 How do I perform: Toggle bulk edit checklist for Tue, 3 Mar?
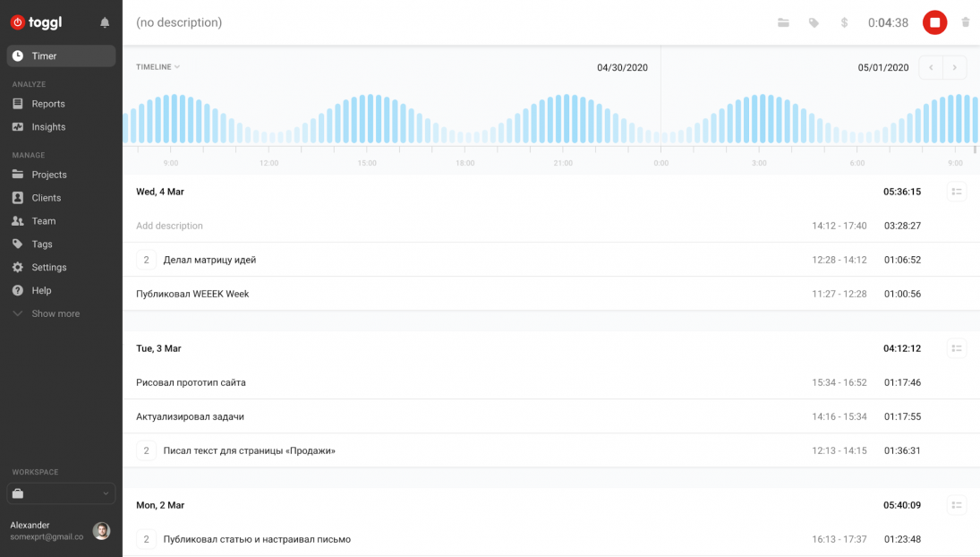956,348
